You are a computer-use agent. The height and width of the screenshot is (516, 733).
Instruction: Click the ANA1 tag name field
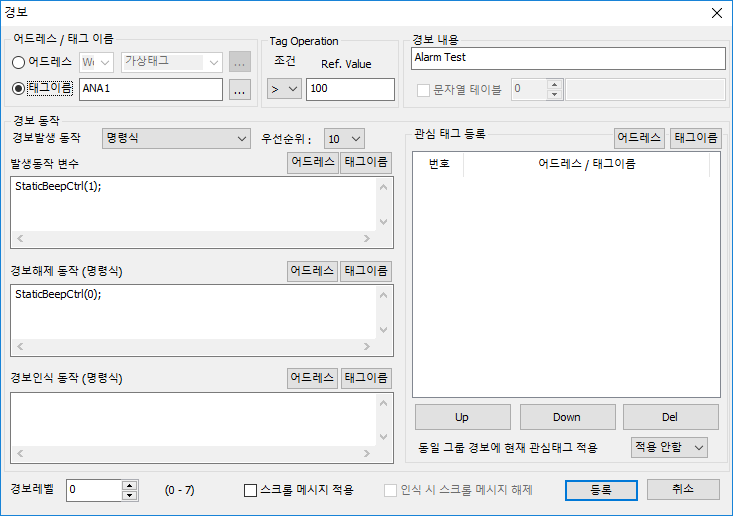pos(151,89)
